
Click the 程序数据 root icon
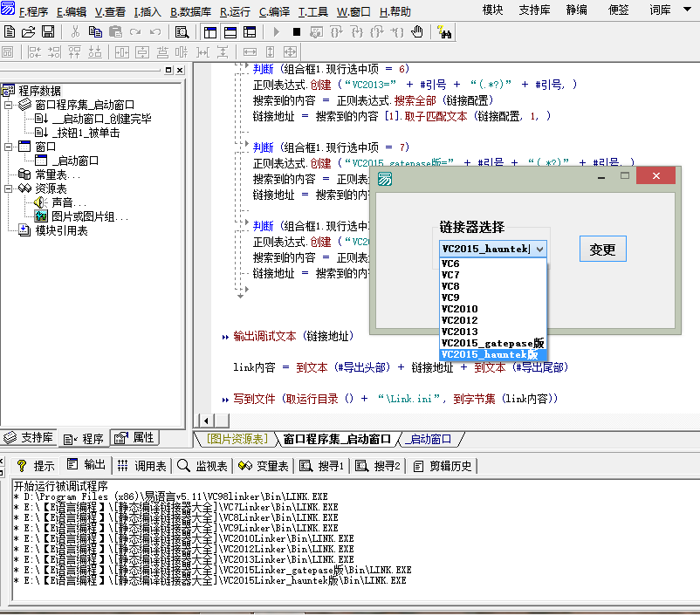[x=8, y=91]
